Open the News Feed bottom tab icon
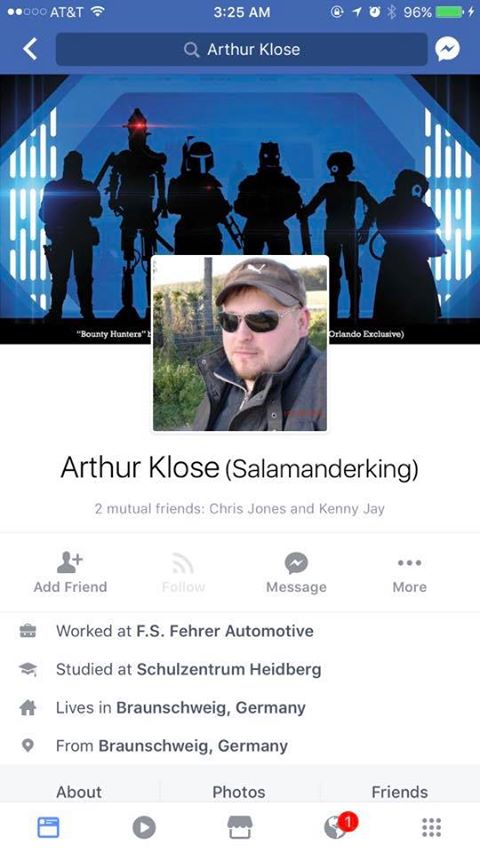This screenshot has height=853, width=480. (48, 827)
